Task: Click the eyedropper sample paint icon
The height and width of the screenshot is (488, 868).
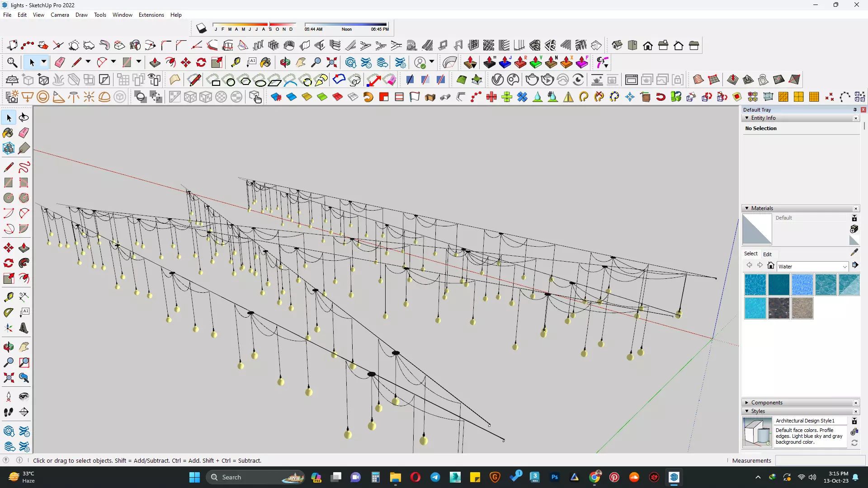Action: pyautogui.click(x=854, y=253)
